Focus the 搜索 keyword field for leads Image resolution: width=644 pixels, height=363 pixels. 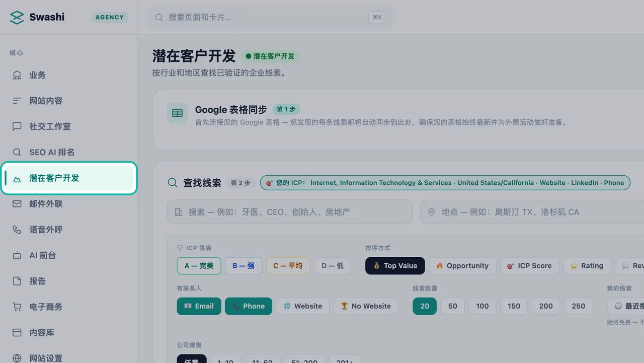coord(290,212)
